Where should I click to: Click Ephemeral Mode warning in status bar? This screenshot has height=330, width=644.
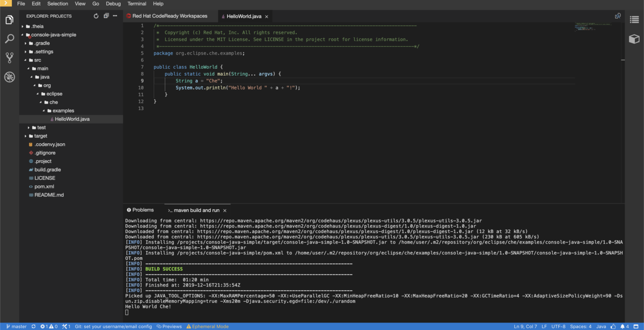tap(207, 326)
